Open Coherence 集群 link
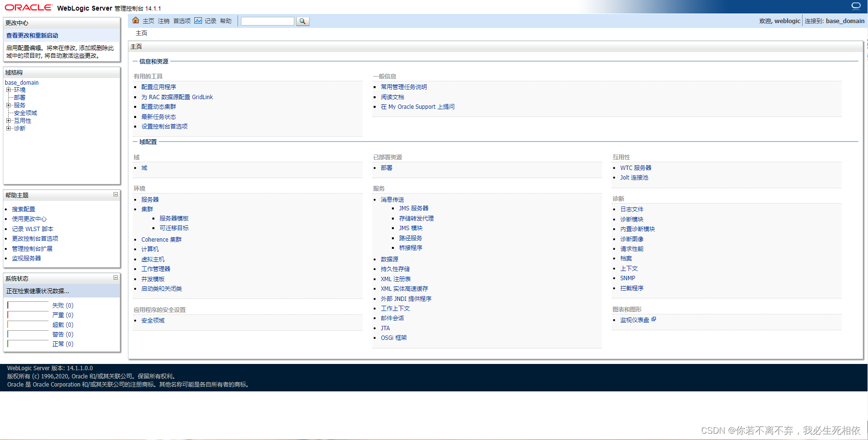Viewport: 868px width, 440px height. pos(162,240)
